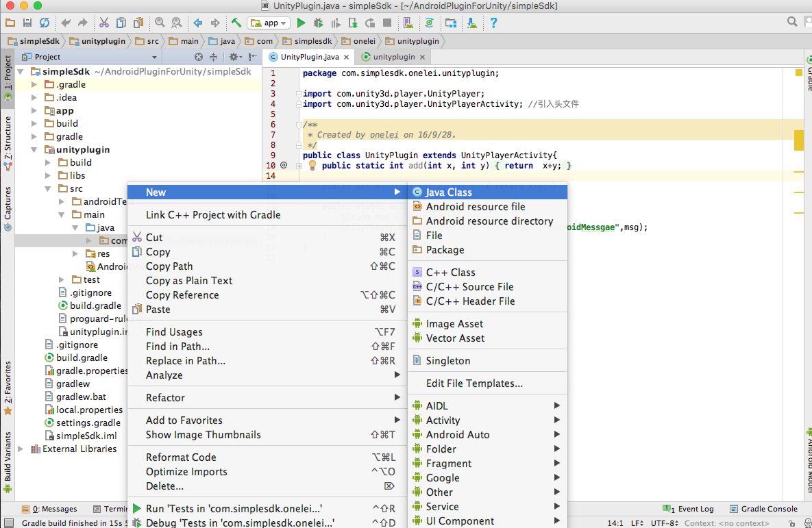
Task: Select Java Class in New submenu
Action: (x=487, y=192)
